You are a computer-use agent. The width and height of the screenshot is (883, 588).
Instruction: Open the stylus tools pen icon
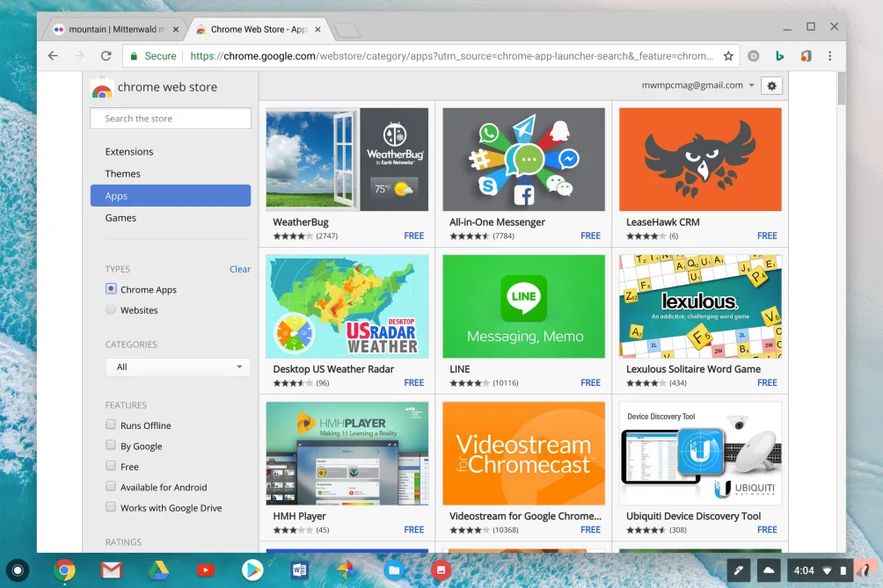point(738,570)
